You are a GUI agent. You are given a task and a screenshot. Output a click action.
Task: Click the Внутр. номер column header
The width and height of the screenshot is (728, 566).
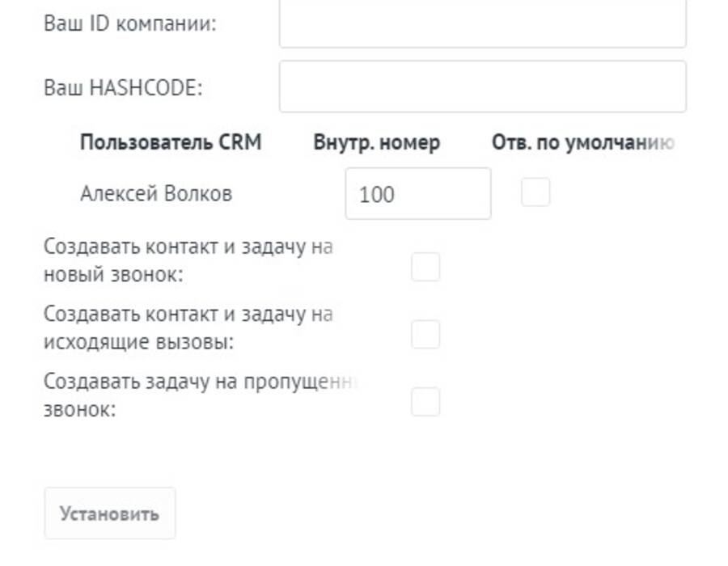[376, 142]
